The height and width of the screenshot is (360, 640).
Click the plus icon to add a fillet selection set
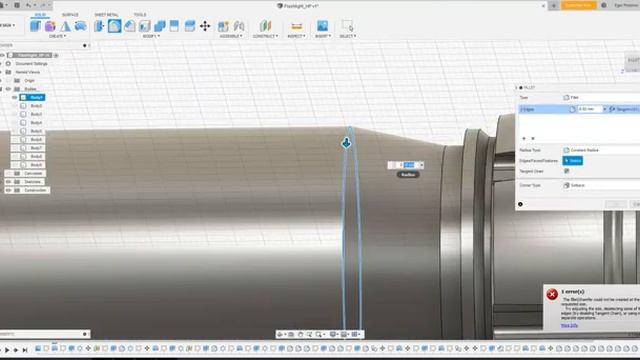coord(524,138)
